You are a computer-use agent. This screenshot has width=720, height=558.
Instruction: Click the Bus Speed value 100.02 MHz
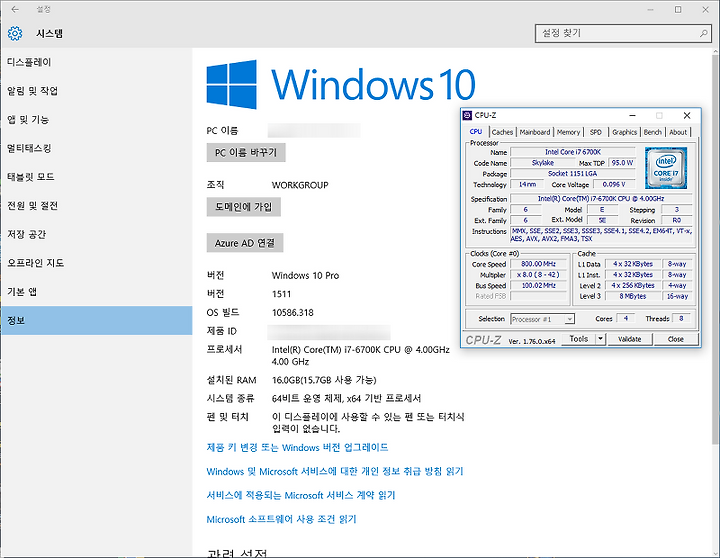pyautogui.click(x=538, y=285)
